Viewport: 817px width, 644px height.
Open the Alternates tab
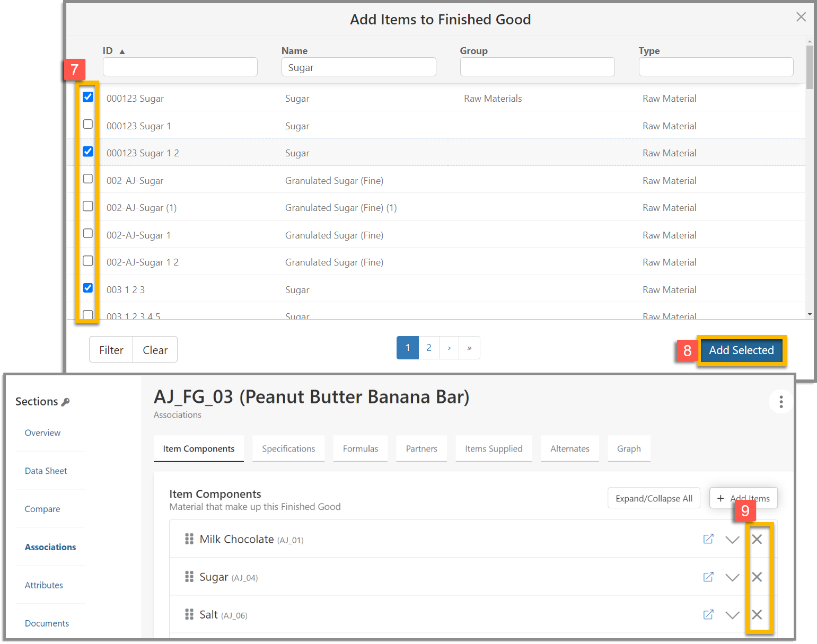pos(570,448)
